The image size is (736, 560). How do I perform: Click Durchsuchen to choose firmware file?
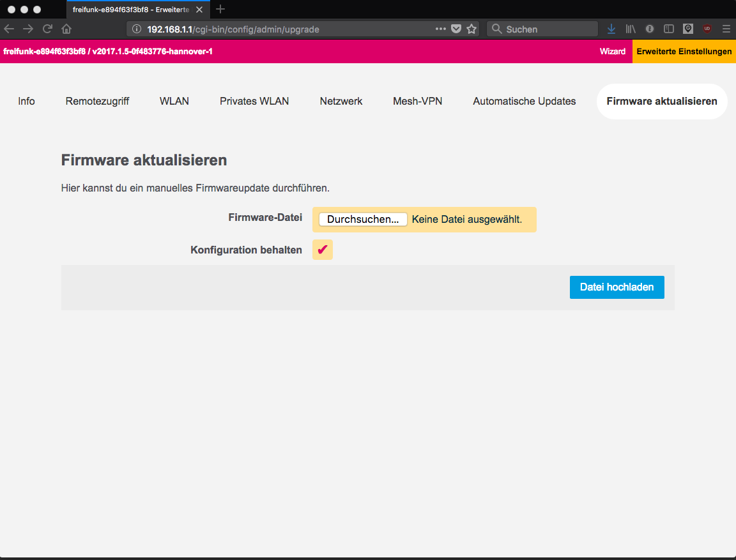[363, 219]
